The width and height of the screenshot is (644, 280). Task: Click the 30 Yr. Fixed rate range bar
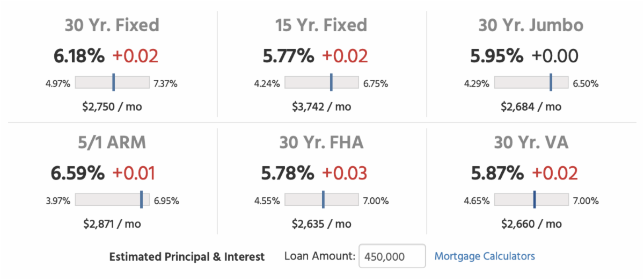tap(112, 82)
